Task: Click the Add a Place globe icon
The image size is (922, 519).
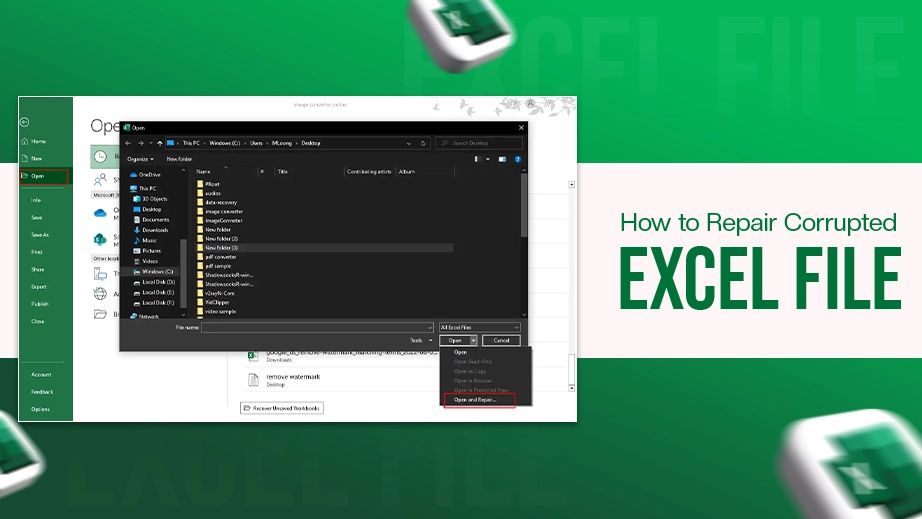Action: 101,293
